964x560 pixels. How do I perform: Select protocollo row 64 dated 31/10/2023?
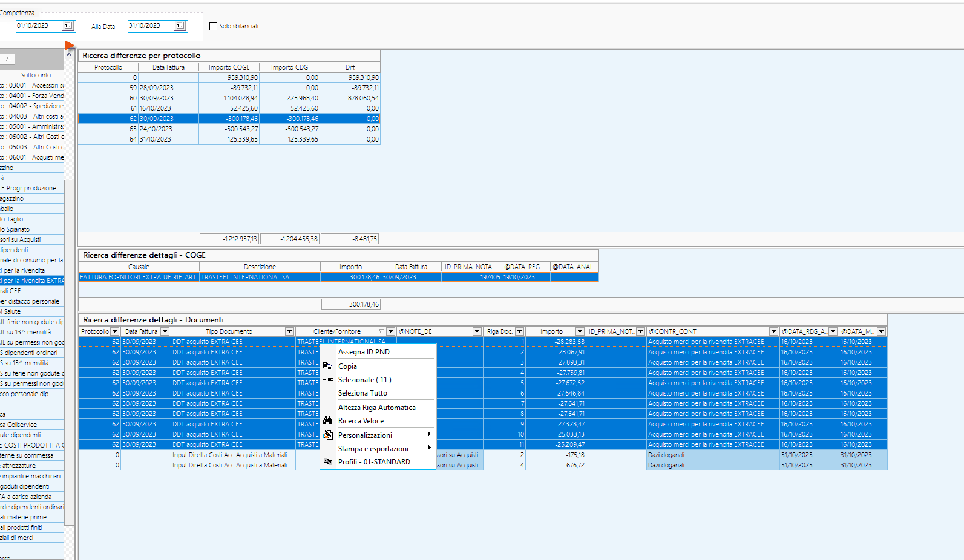pos(229,139)
